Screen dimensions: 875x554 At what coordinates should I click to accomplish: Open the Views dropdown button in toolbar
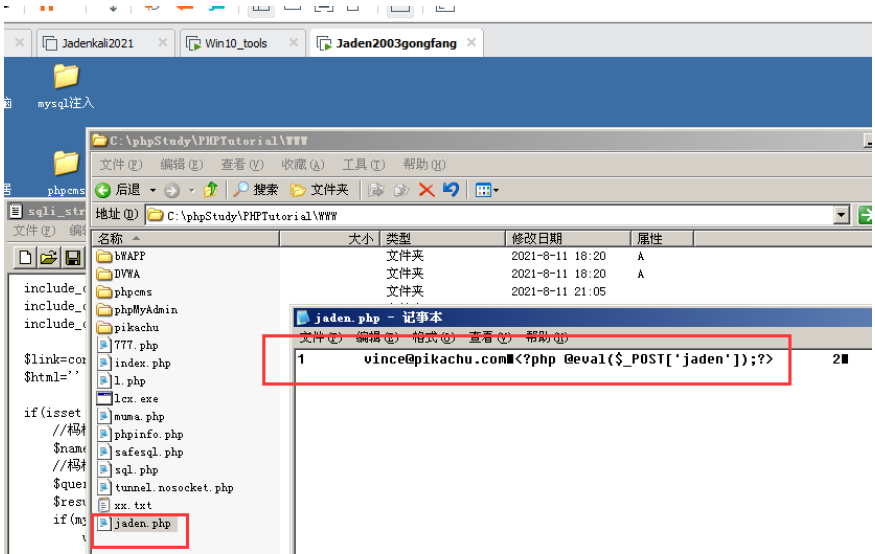click(486, 190)
